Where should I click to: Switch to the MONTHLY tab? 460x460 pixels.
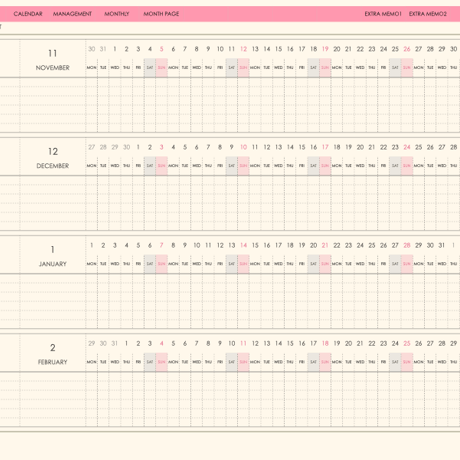click(x=117, y=14)
